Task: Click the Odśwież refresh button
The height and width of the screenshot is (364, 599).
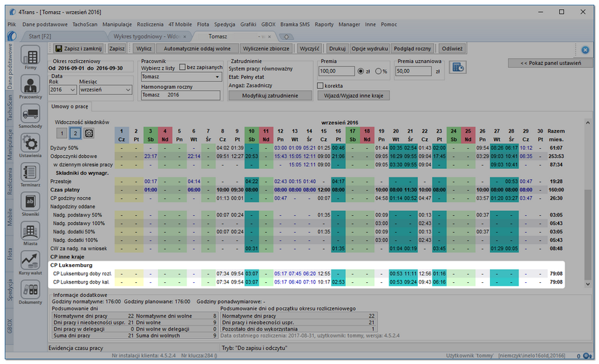Action: click(x=452, y=48)
